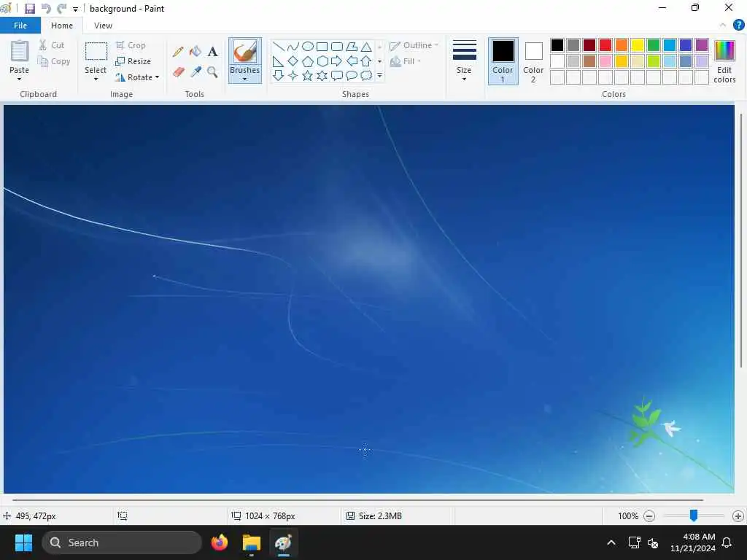Click the vertical scrollbar of canvas
The height and width of the screenshot is (560, 747).
741,241
